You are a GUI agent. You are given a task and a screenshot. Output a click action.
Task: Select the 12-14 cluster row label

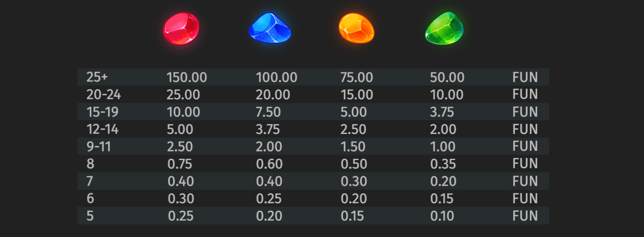102,129
